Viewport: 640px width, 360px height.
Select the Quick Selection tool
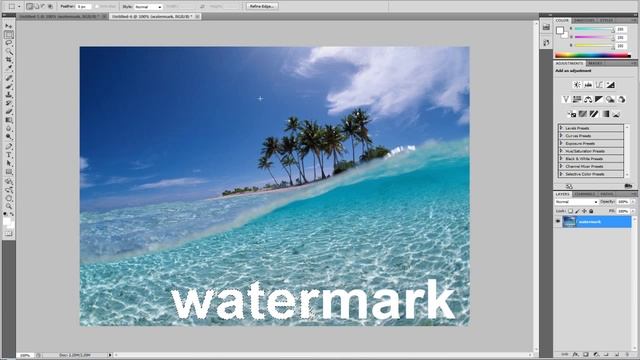tap(9, 51)
